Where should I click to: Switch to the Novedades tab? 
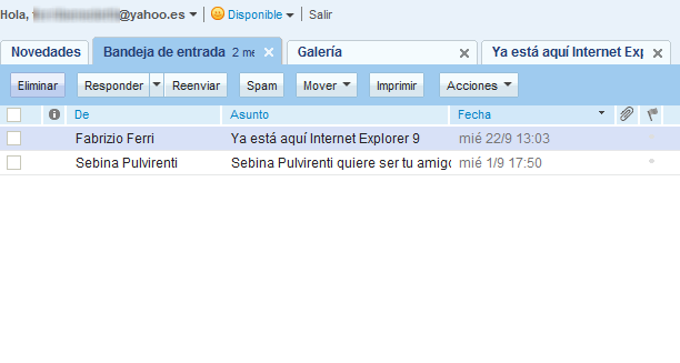[x=46, y=52]
